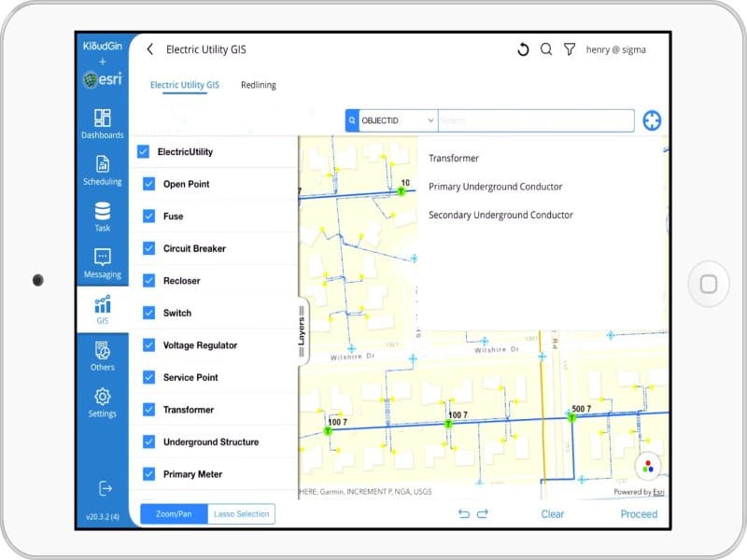Click the logout icon in sidebar
The height and width of the screenshot is (560, 747).
coord(106,488)
